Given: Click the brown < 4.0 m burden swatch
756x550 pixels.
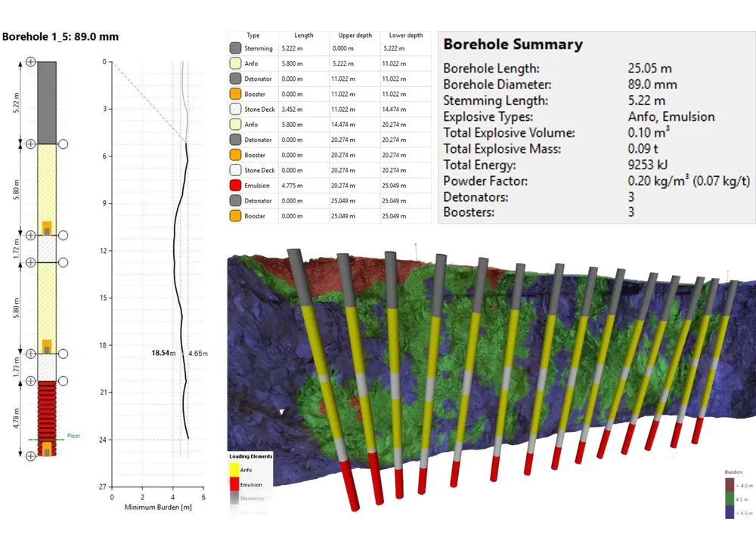Looking at the screenshot, I should click(730, 485).
